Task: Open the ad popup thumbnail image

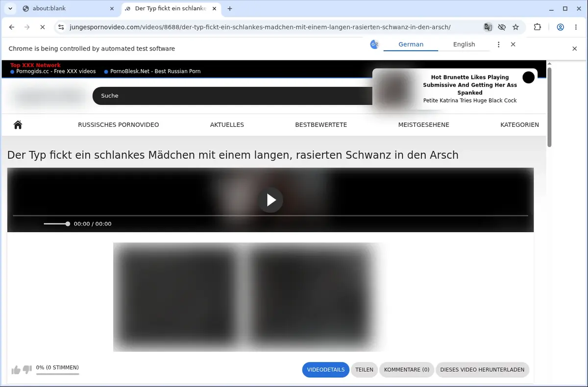Action: click(x=395, y=89)
